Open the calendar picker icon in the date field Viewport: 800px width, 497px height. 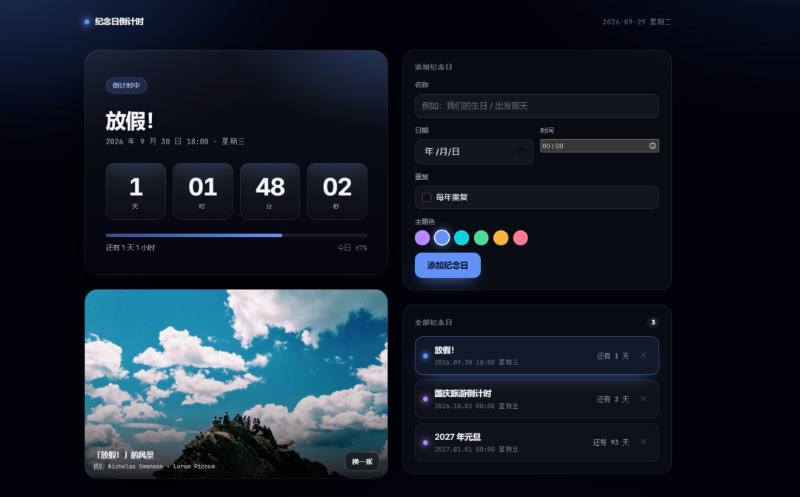point(521,152)
